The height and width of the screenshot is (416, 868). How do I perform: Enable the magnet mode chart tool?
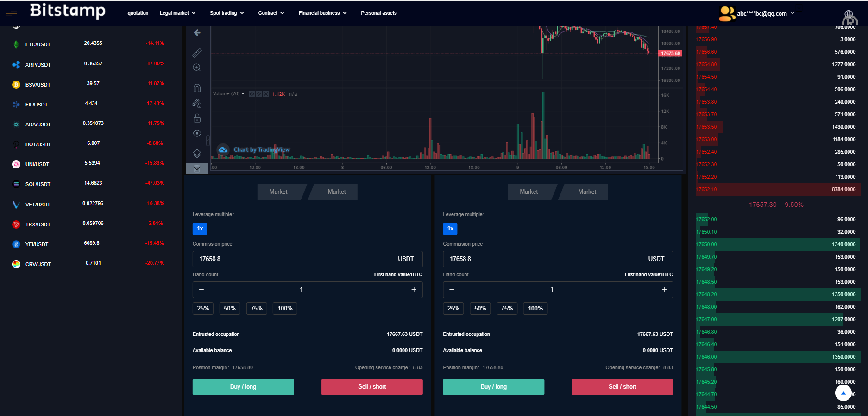[197, 88]
